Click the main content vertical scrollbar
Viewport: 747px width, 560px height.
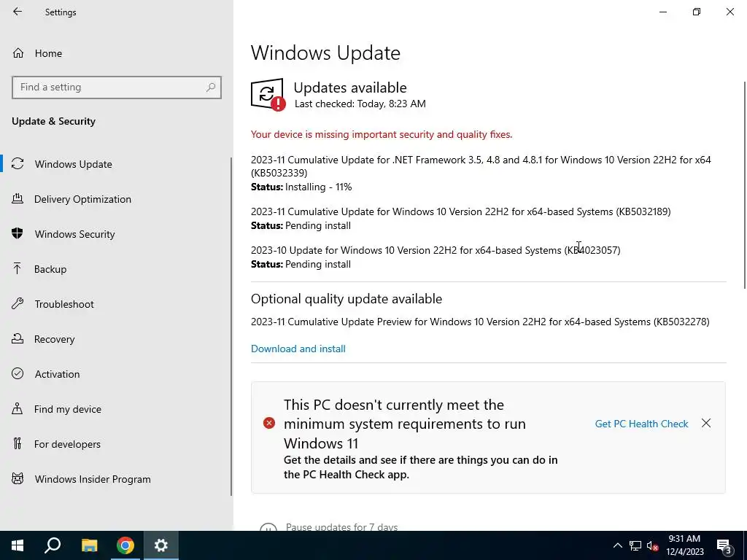point(745,184)
